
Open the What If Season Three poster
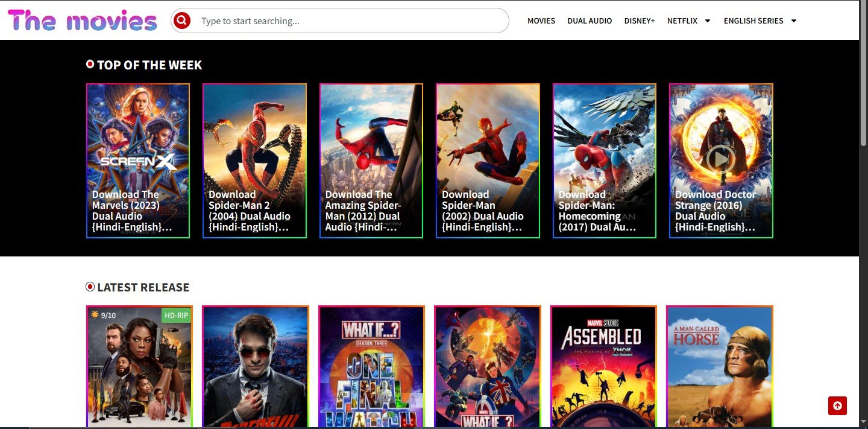[371, 367]
